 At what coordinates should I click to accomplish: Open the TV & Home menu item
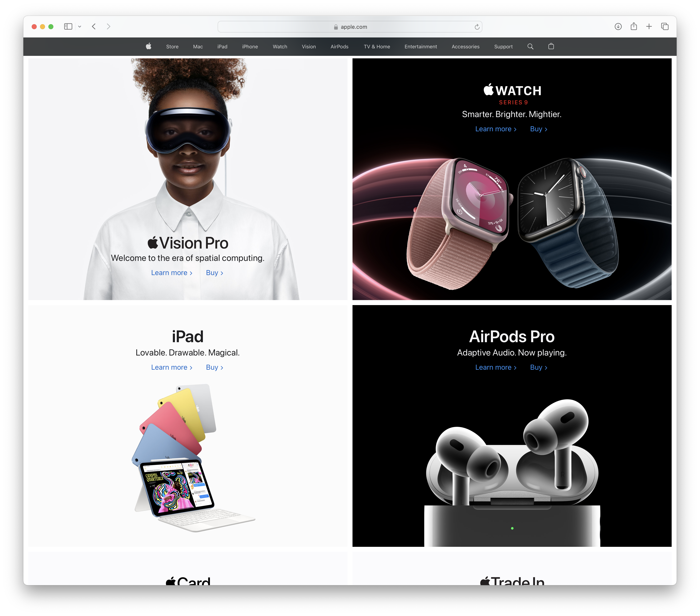377,46
